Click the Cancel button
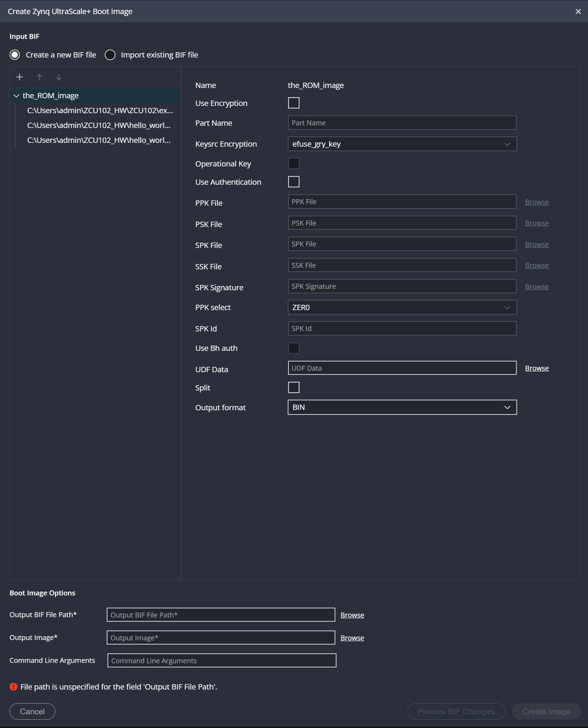The image size is (588, 728). click(32, 712)
